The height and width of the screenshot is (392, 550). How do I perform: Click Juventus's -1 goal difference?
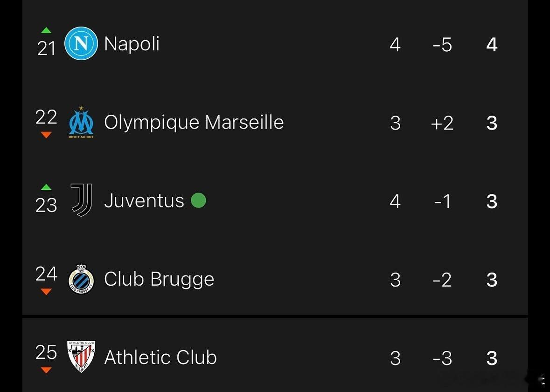click(x=442, y=201)
